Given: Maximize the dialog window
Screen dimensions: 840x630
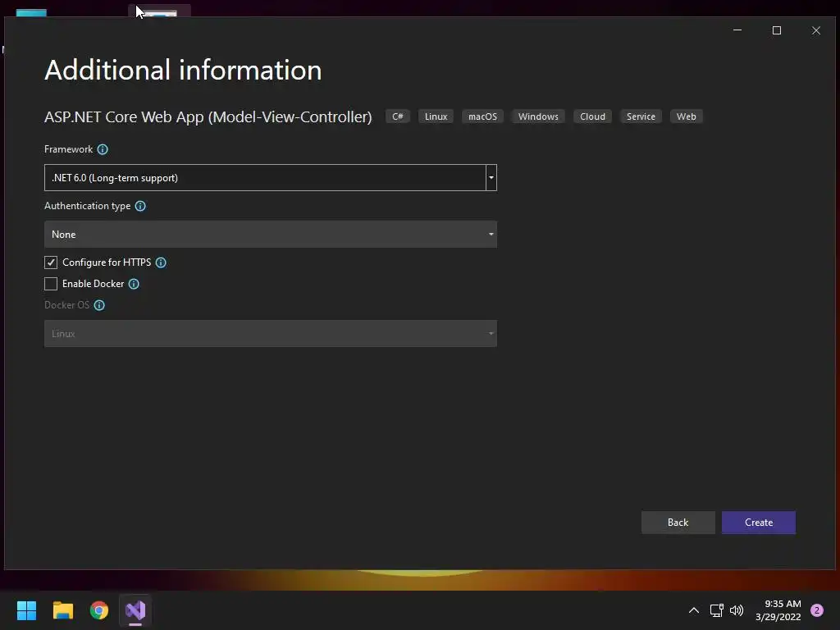Looking at the screenshot, I should click(777, 30).
